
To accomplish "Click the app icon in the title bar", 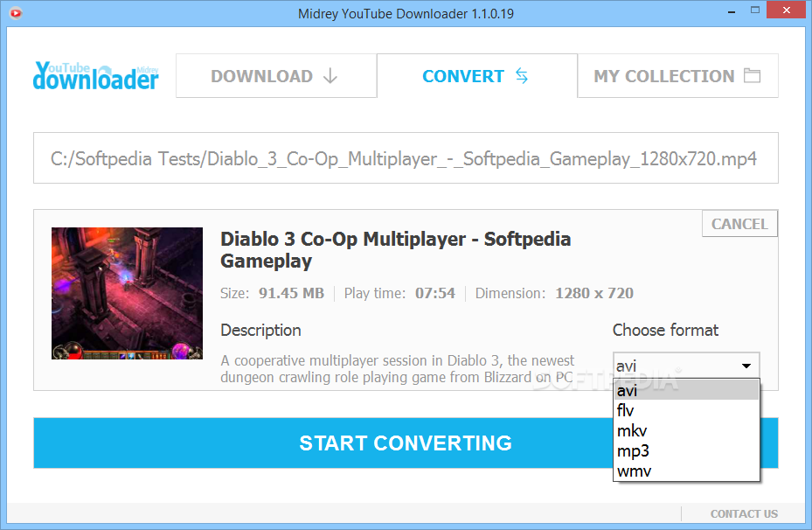I will [16, 13].
